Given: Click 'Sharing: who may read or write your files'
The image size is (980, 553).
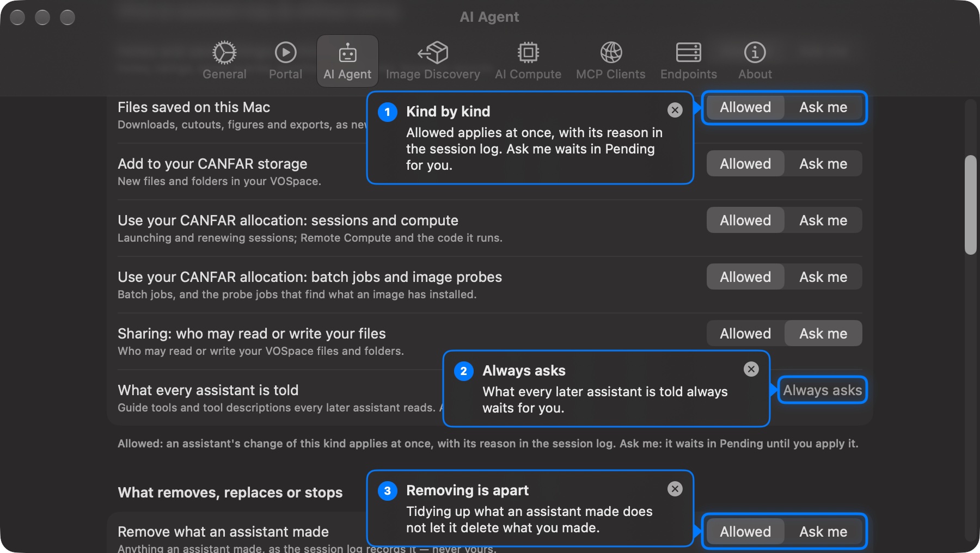Looking at the screenshot, I should coord(252,334).
